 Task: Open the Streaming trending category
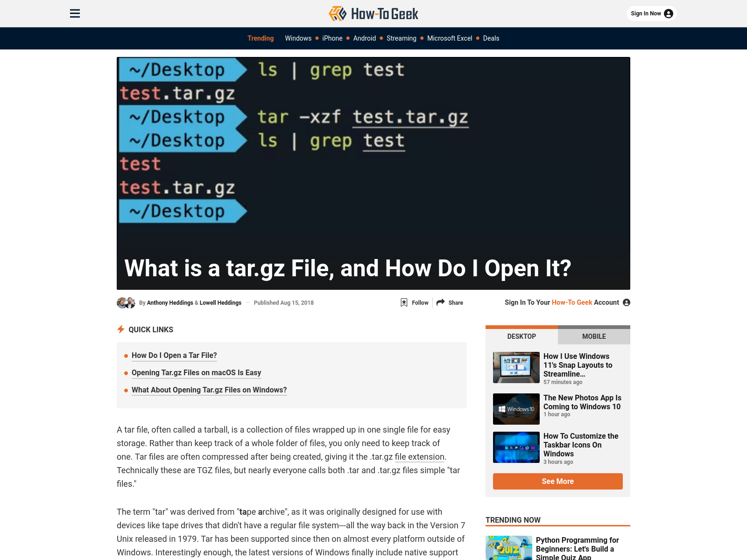tap(402, 38)
